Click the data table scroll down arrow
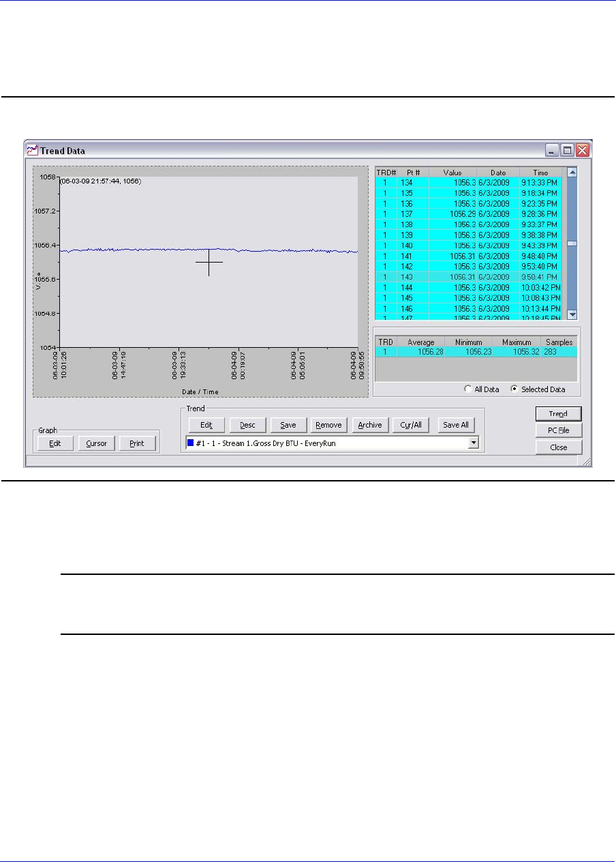Viewport: 616px width, 862px height. click(x=572, y=314)
